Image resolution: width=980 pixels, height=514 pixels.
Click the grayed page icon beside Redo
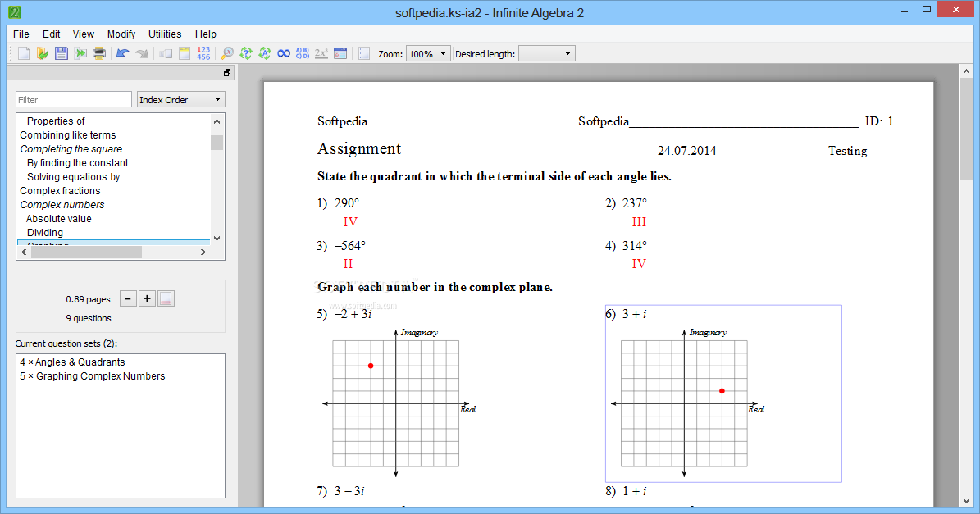click(x=166, y=54)
